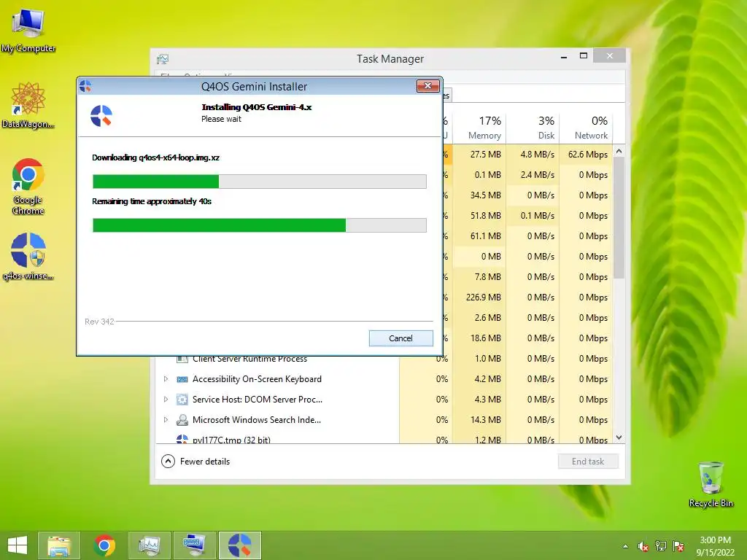Click the Task Manager vertical scrollbar thumb
This screenshot has width=747, height=560.
pyautogui.click(x=619, y=218)
